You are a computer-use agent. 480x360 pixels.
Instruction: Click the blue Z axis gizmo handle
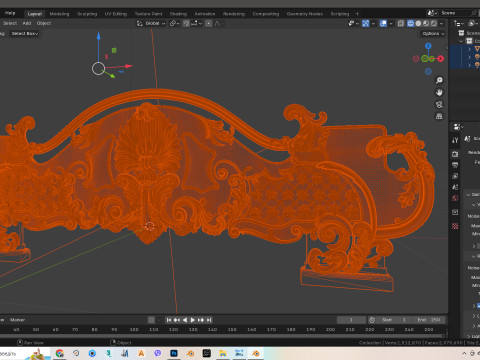428,46
